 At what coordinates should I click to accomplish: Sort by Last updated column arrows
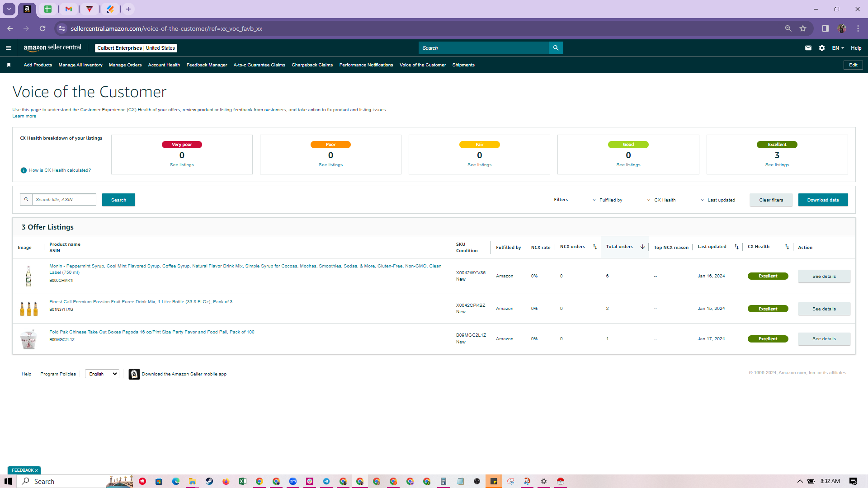[736, 247]
